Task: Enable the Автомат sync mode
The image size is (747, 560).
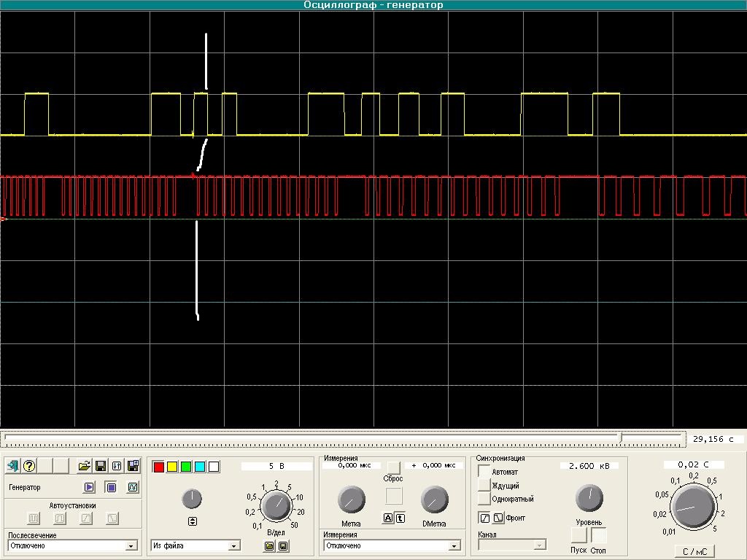Action: pyautogui.click(x=484, y=472)
